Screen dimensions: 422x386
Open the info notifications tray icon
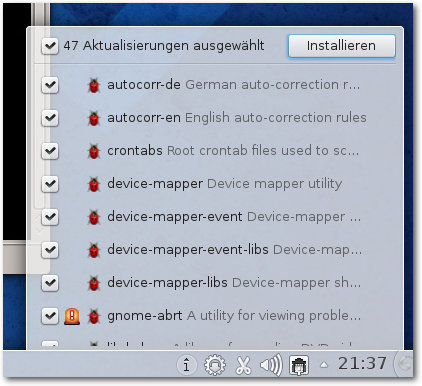coord(186,365)
